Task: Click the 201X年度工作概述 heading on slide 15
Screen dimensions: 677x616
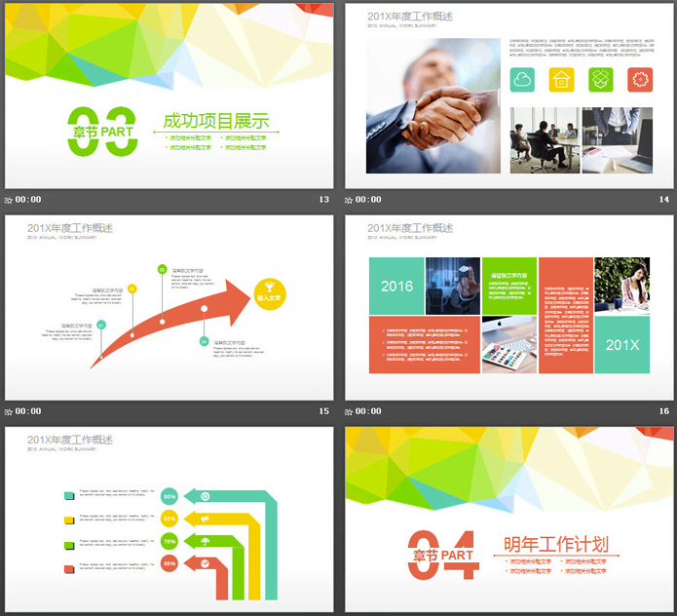Action: click(70, 228)
